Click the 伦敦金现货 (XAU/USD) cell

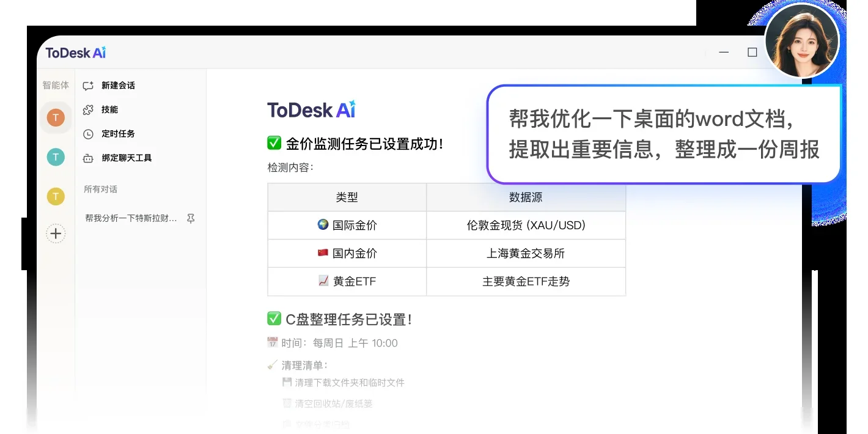(526, 226)
